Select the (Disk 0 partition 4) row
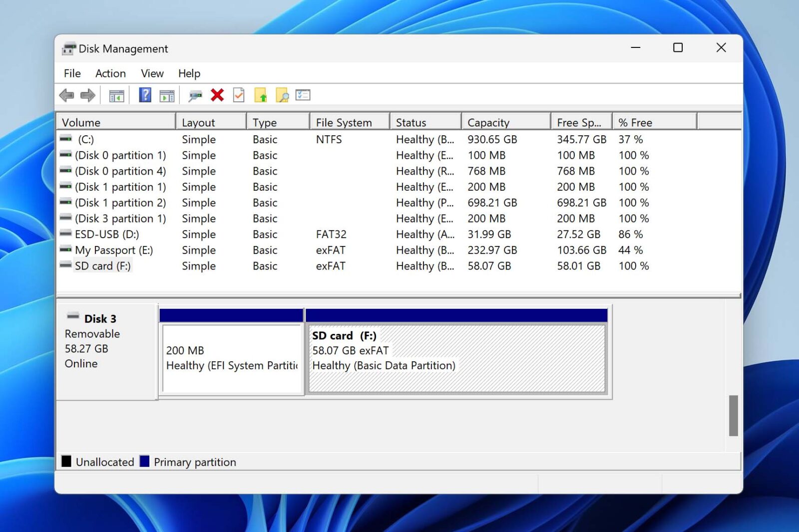 399,171
